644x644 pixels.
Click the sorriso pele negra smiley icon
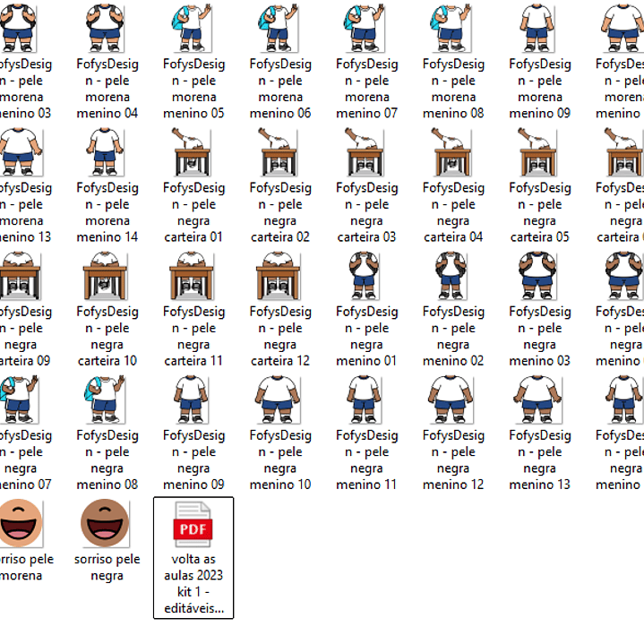pyautogui.click(x=107, y=523)
